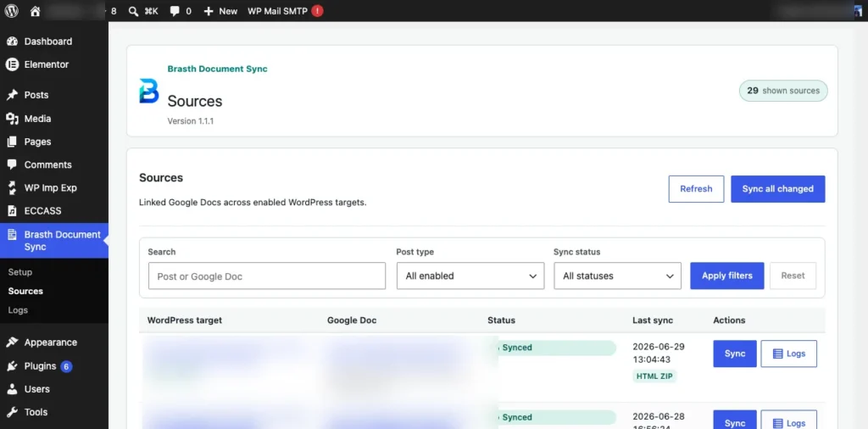This screenshot has width=868, height=429.
Task: Click Apply filters
Action: pos(726,276)
